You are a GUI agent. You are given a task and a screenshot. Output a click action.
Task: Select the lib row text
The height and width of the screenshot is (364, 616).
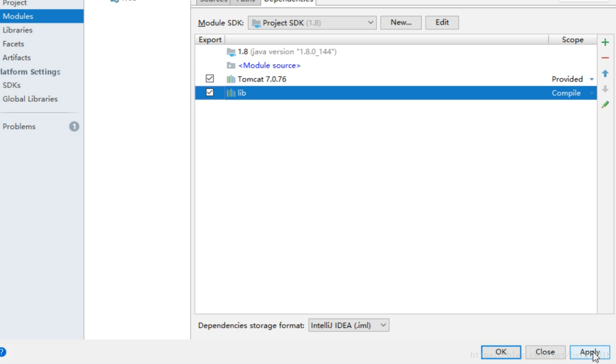pyautogui.click(x=242, y=93)
